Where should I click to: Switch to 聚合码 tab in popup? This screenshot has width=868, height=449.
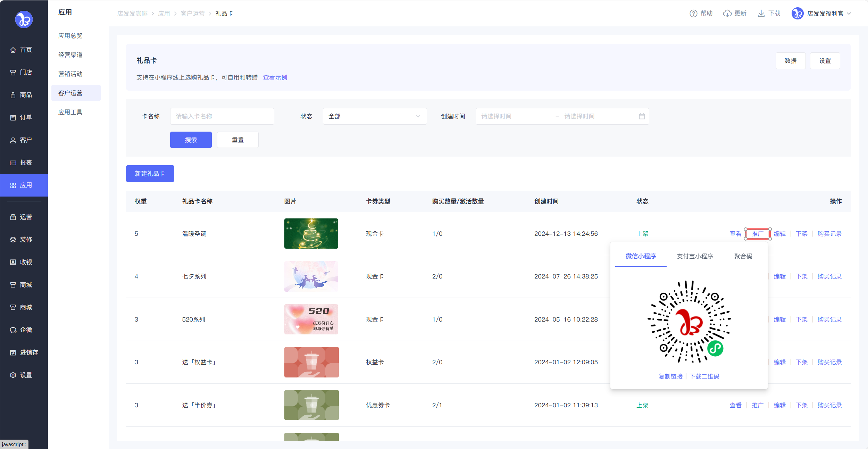pos(743,256)
